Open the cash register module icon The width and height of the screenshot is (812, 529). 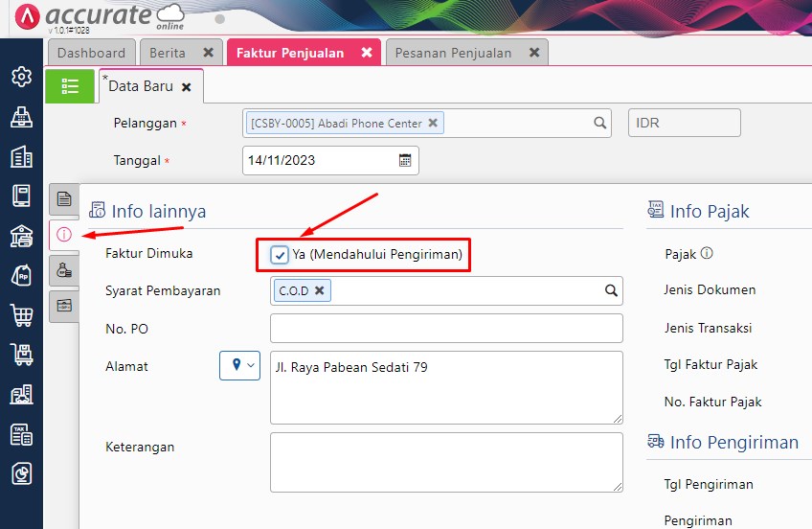(21, 117)
